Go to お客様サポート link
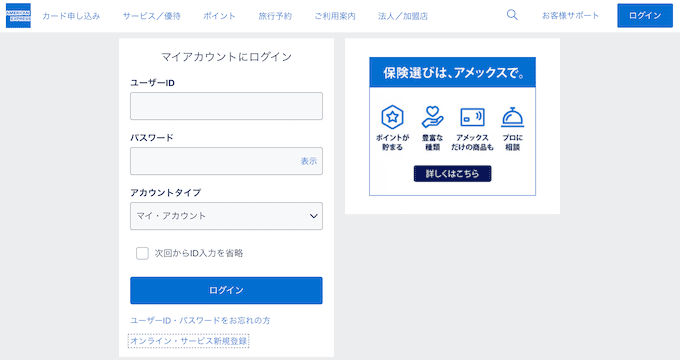Image resolution: width=680 pixels, height=360 pixels. [570, 16]
